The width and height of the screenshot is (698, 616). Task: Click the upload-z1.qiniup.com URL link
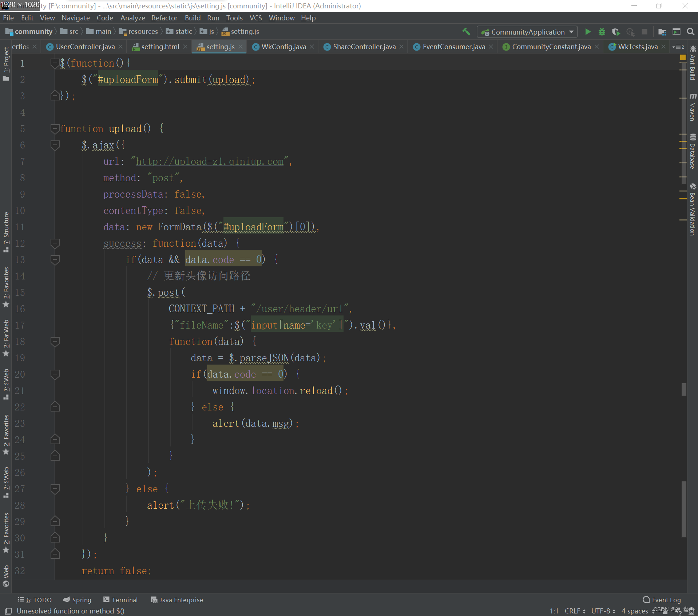210,162
